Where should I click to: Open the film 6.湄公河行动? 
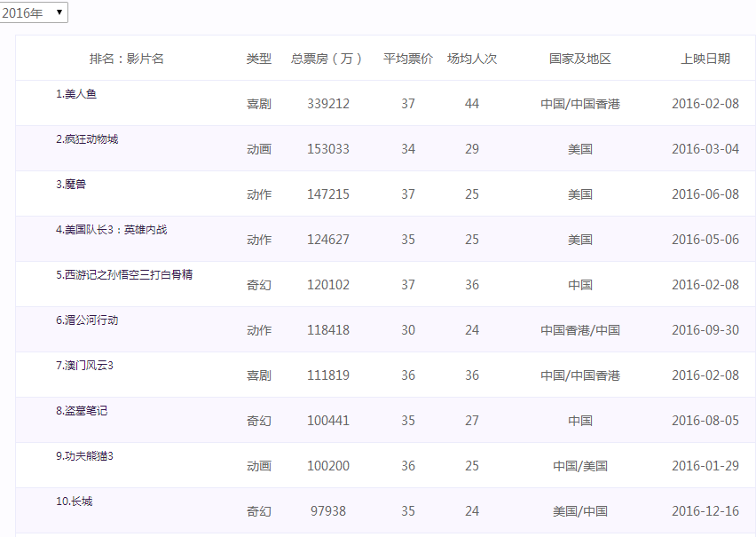[87, 320]
